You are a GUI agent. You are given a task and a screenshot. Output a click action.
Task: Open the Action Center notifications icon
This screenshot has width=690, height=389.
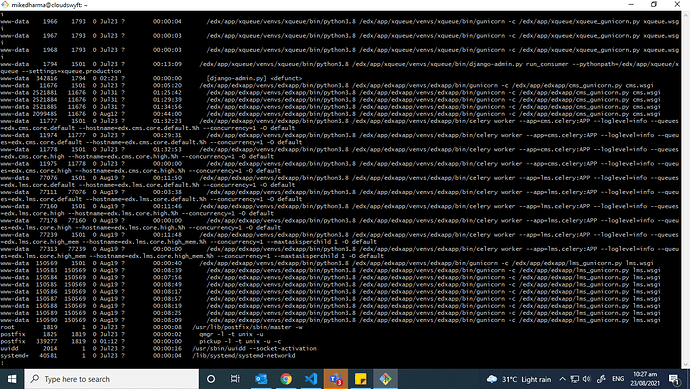674,379
